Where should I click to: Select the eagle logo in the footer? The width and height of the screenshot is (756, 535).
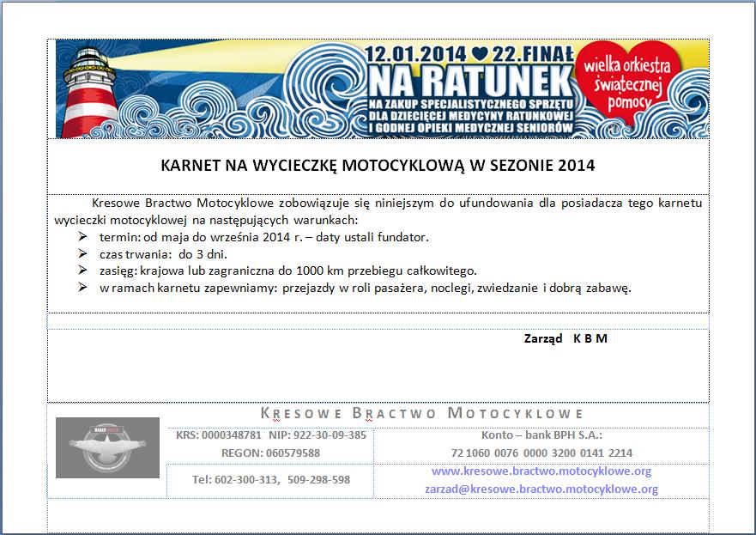[107, 447]
